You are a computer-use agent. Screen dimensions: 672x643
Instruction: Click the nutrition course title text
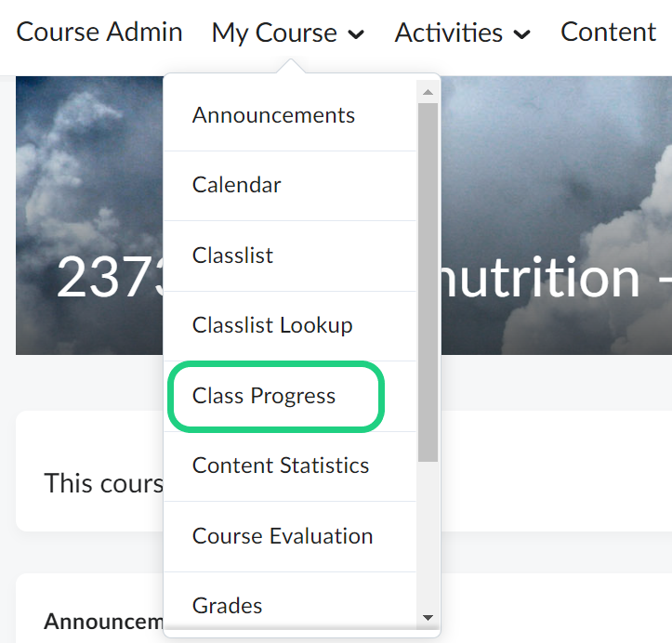pyautogui.click(x=548, y=278)
